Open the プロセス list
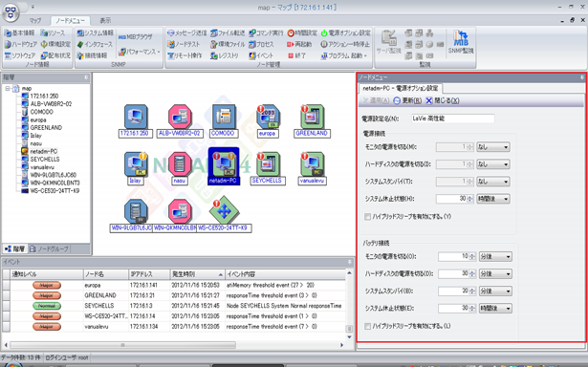This screenshot has height=367, width=588. pyautogui.click(x=261, y=44)
